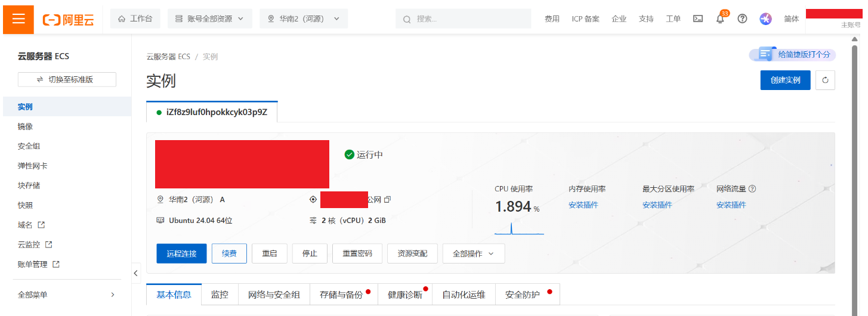Click 远程连接 button

181,253
